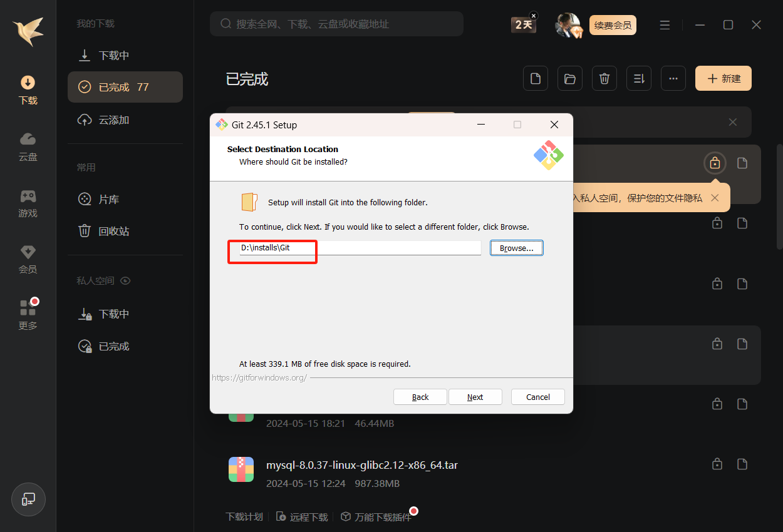The image size is (783, 532).
Task: Open 云添加 in the sidebar
Action: (x=125, y=120)
